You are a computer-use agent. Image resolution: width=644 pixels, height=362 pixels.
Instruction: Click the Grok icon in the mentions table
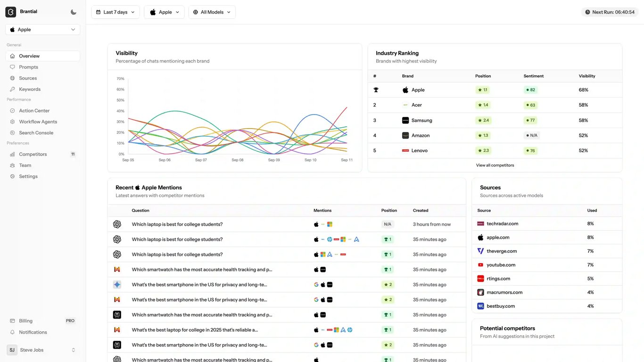pos(117,314)
